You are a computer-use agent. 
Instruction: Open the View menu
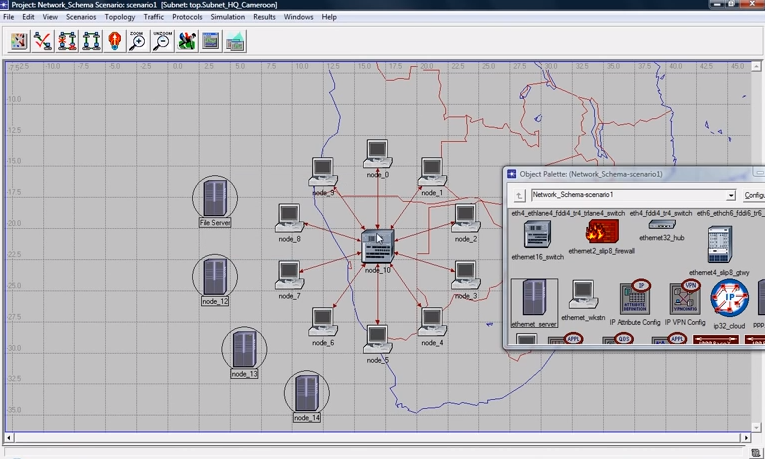point(50,17)
